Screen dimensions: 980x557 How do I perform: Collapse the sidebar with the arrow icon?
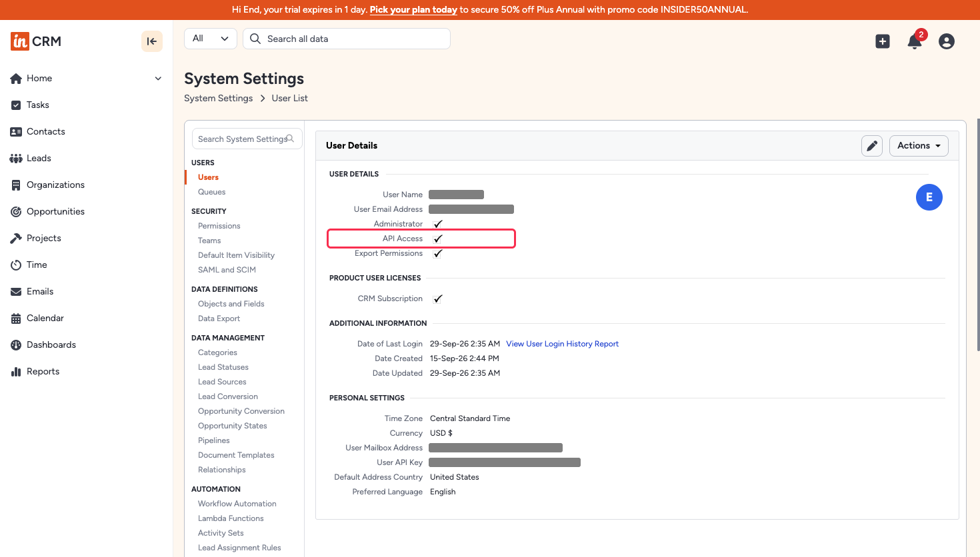pos(152,41)
